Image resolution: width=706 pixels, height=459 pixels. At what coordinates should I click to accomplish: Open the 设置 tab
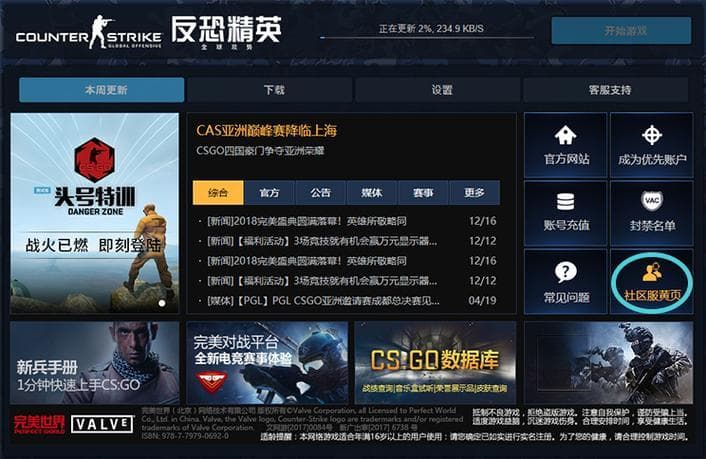(x=438, y=90)
